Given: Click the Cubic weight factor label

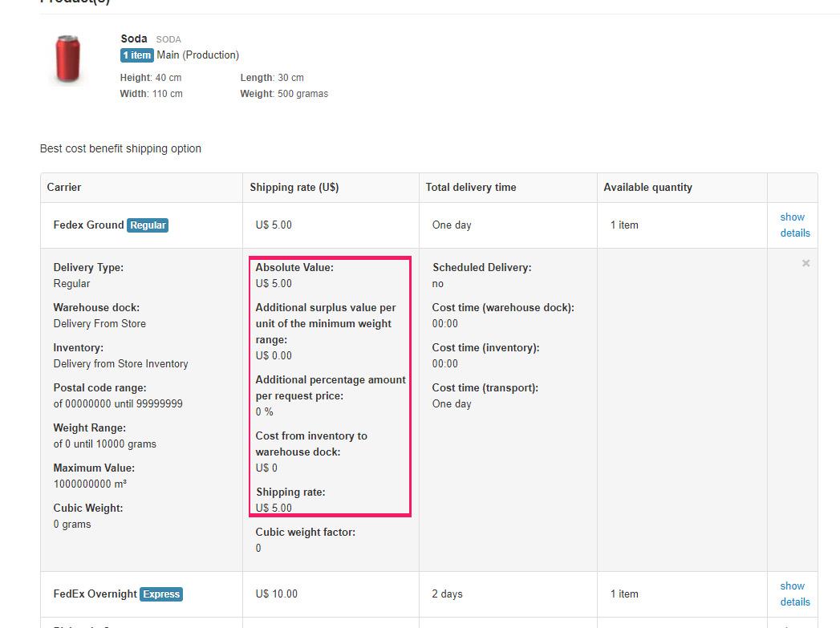Looking at the screenshot, I should 305,532.
